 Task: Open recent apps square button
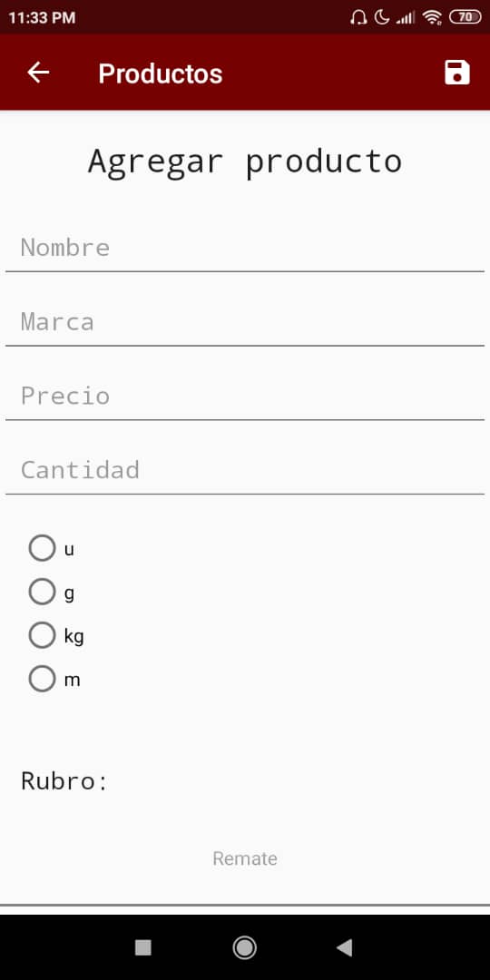(x=143, y=947)
